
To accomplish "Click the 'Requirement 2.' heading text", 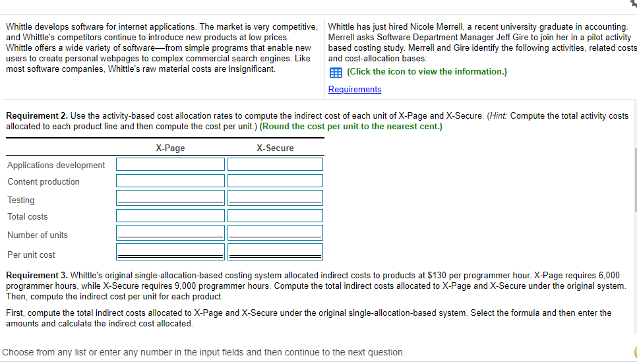I will pos(37,116).
